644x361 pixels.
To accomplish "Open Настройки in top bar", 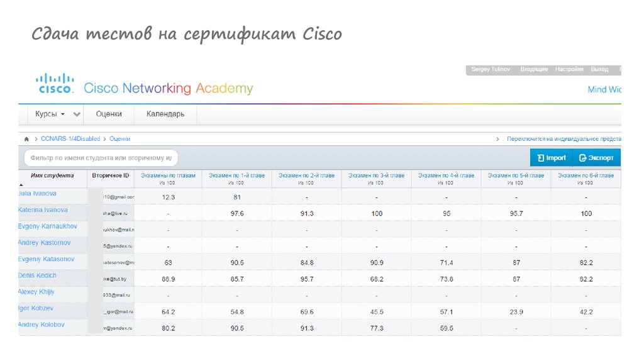I will pos(569,69).
